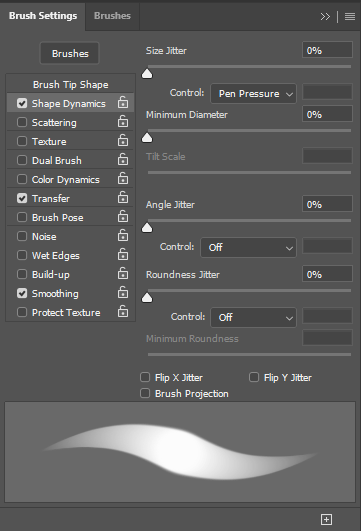This screenshot has width=361, height=531.
Task: Uncheck the Smoothing option
Action: pyautogui.click(x=22, y=293)
